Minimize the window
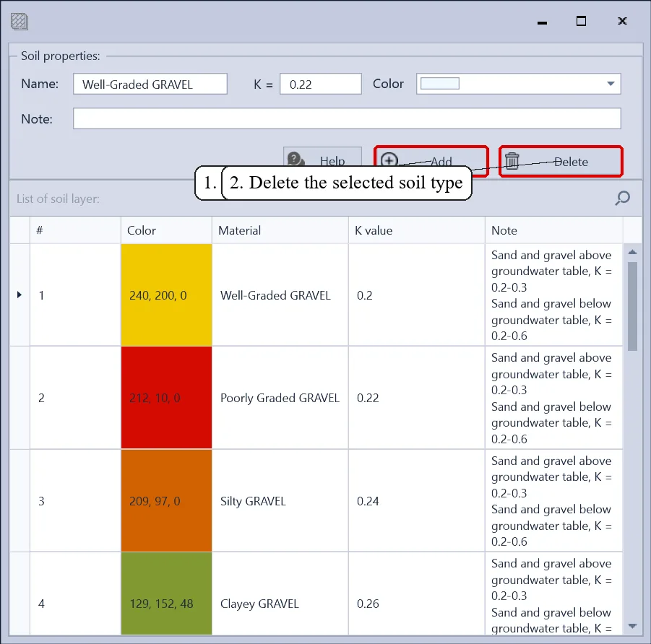Screen dimensions: 651x644 click(542, 23)
